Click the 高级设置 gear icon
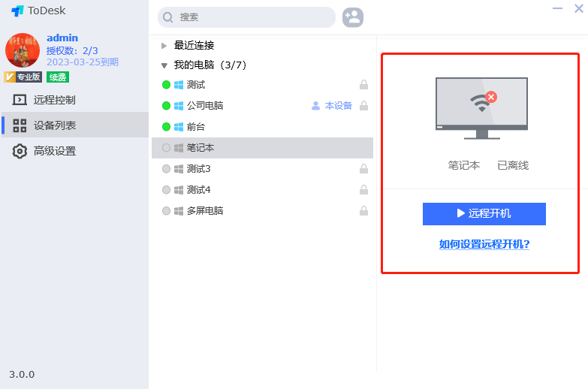Viewport: 588px width, 389px height. tap(20, 151)
